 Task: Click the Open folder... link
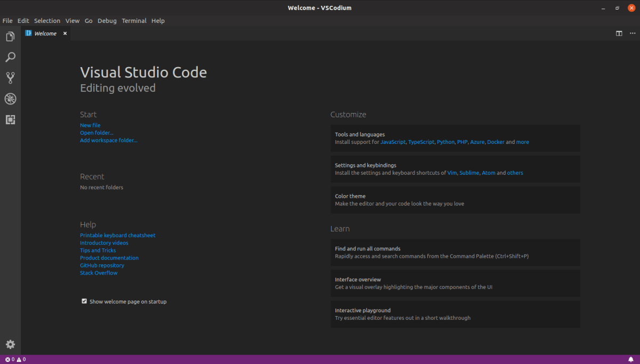(97, 133)
